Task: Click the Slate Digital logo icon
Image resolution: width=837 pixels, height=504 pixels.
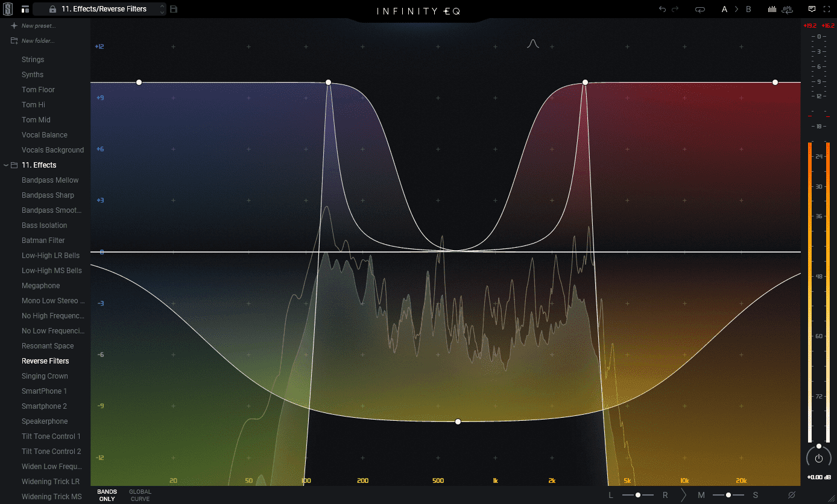Action: pos(8,9)
